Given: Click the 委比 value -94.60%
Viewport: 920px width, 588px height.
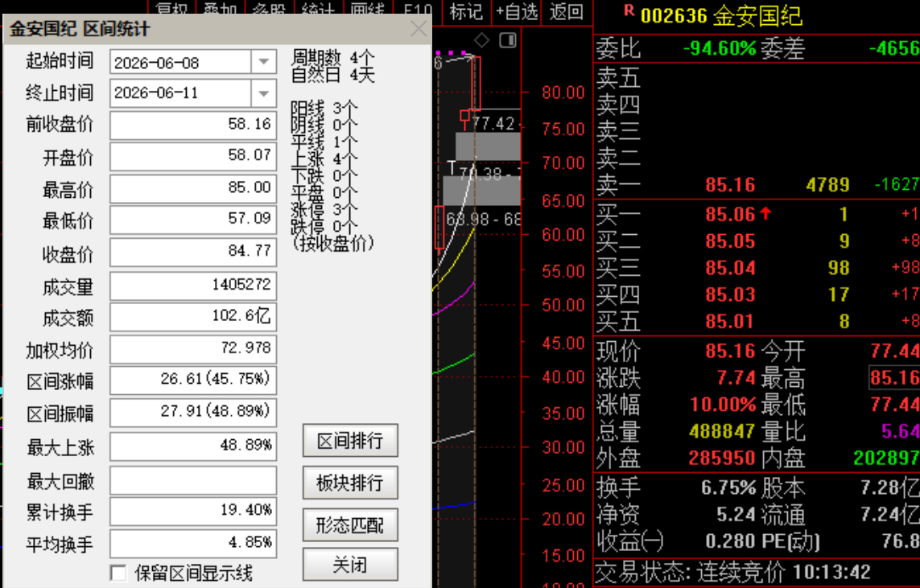Looking at the screenshot, I should coord(720,48).
